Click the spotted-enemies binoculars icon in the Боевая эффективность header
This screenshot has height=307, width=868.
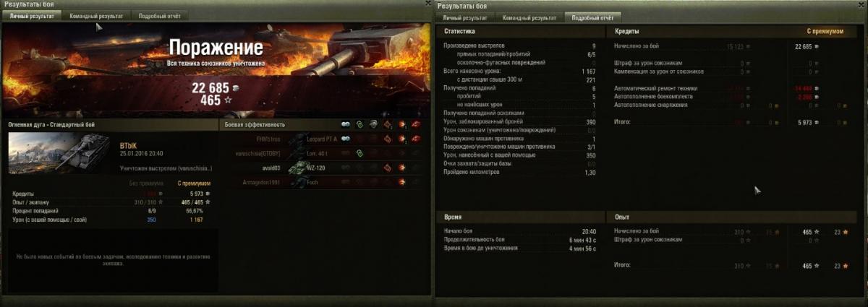(x=345, y=124)
